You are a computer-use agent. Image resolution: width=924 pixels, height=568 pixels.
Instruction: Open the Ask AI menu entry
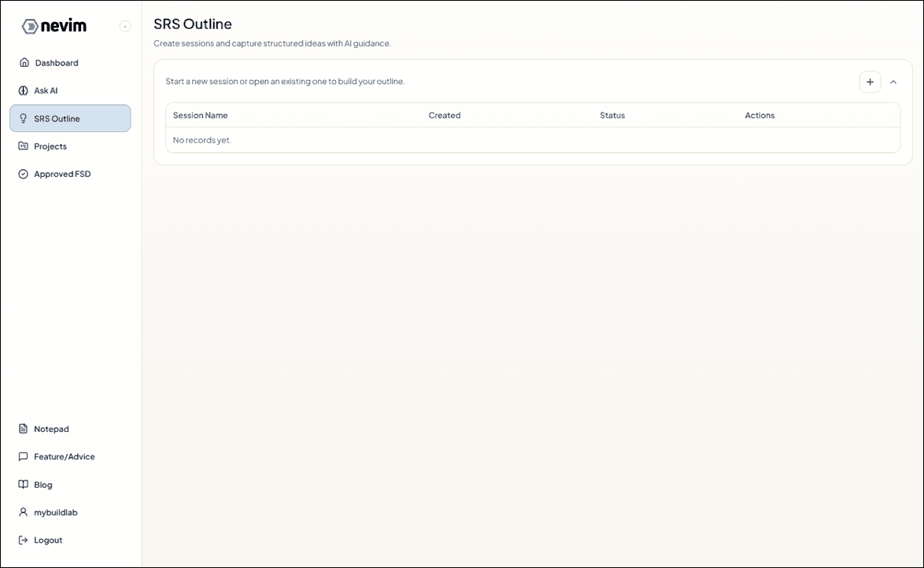(x=47, y=90)
